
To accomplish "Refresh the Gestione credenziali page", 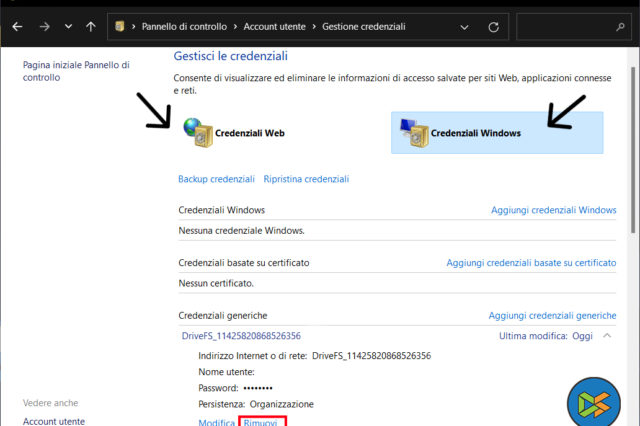I will 496,26.
